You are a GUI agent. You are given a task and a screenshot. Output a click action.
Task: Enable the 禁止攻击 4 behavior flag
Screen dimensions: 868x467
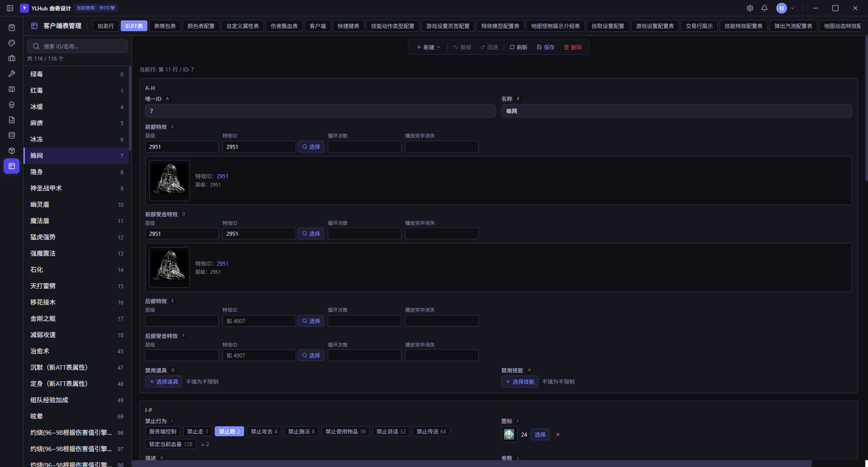click(x=264, y=432)
